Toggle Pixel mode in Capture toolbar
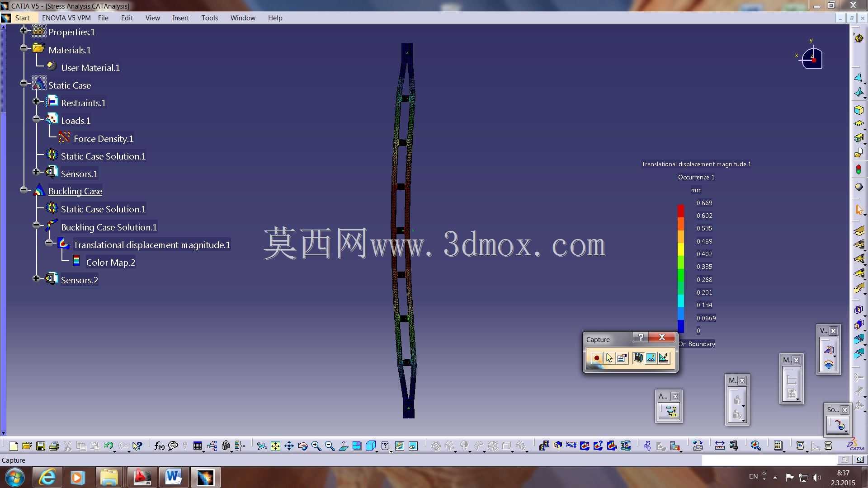 coord(651,358)
